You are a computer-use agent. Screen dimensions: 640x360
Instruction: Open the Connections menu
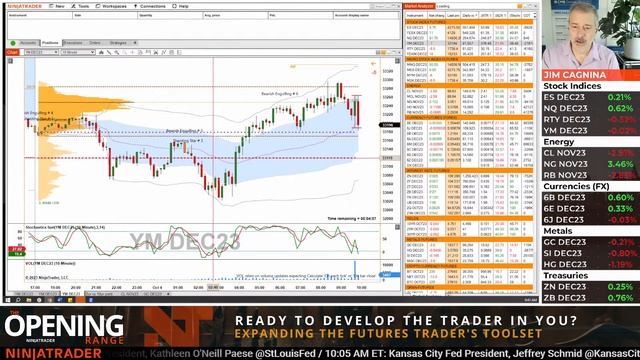pos(149,6)
